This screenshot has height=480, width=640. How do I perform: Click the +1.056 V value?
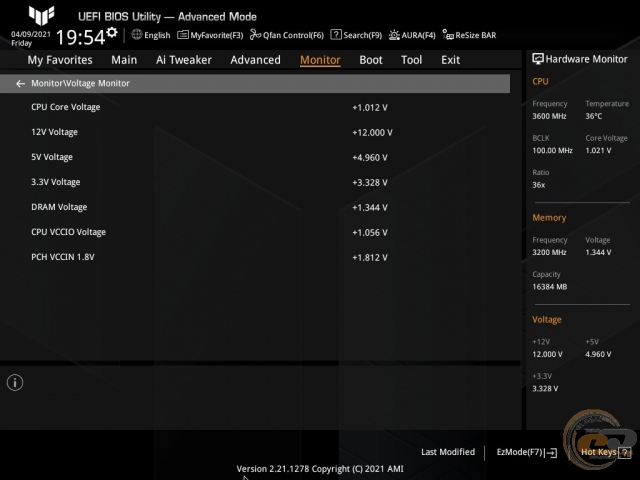(x=370, y=233)
